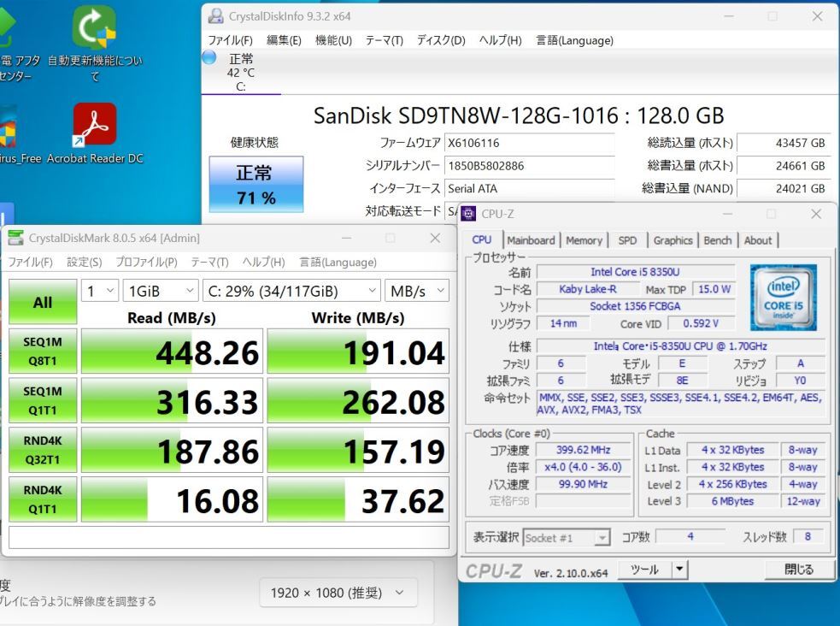Open 言語(Language) menu in CrystalDiskMark
The image size is (840, 626).
[338, 262]
